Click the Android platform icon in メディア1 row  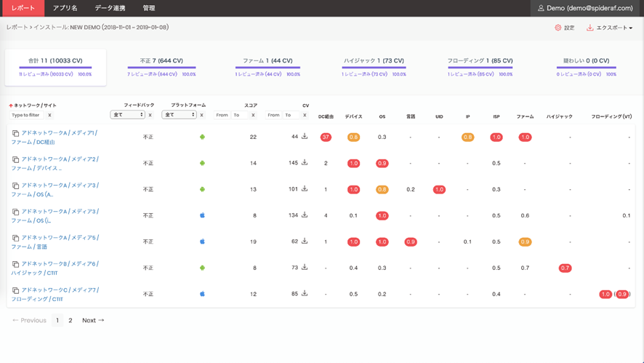(202, 137)
